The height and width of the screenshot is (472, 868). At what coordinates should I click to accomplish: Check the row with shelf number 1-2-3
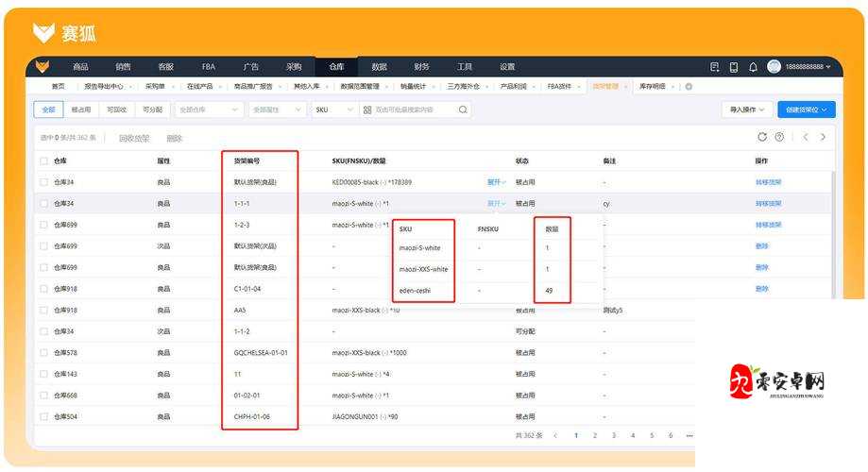pyautogui.click(x=43, y=225)
